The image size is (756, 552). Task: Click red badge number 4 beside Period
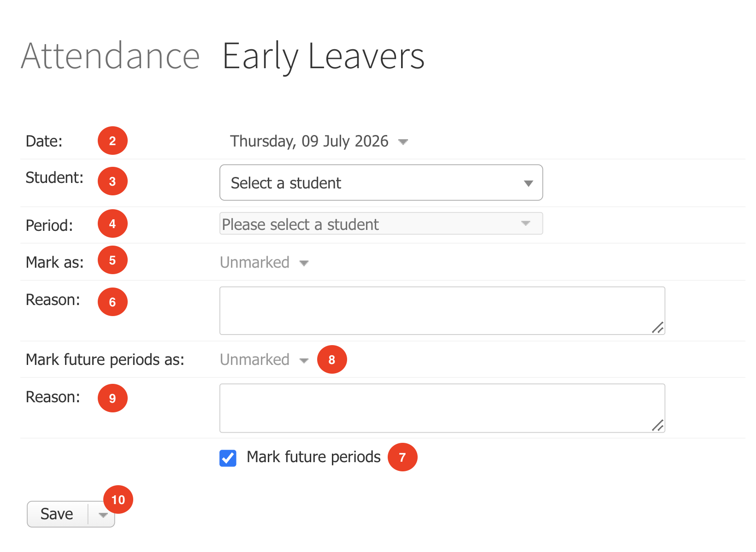(112, 223)
